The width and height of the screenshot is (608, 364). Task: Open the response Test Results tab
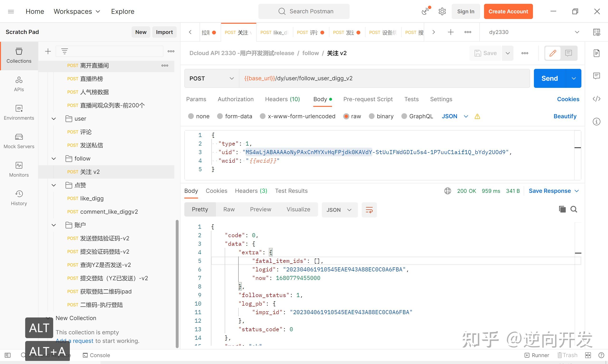coord(291,191)
